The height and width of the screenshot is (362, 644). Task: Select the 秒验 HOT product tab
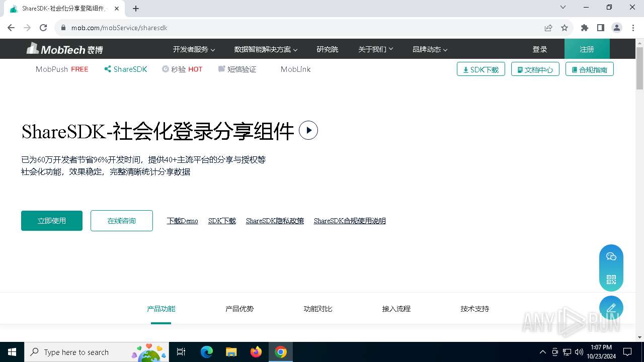point(182,69)
